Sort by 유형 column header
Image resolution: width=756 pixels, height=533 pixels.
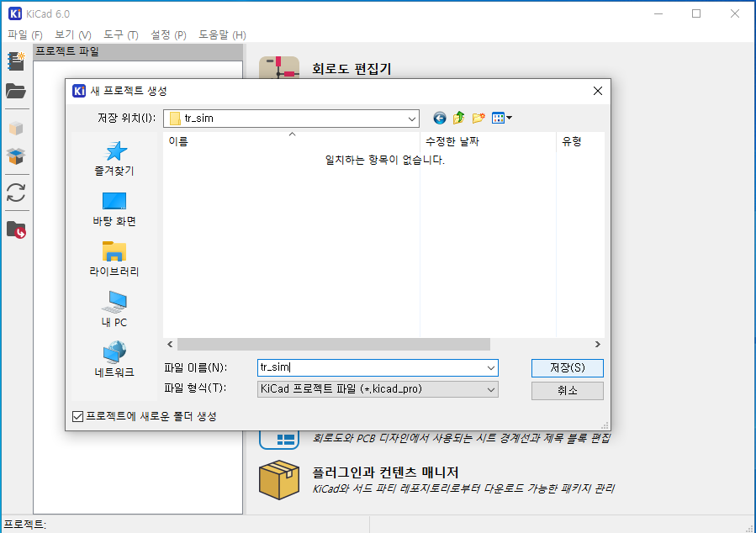click(x=580, y=141)
